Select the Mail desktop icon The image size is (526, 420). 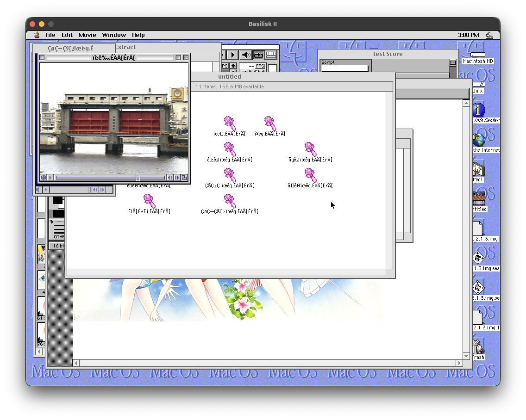point(477,170)
